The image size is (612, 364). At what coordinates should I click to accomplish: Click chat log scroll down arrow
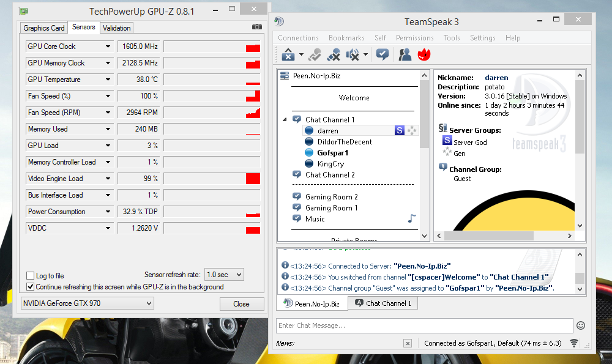tap(580, 289)
